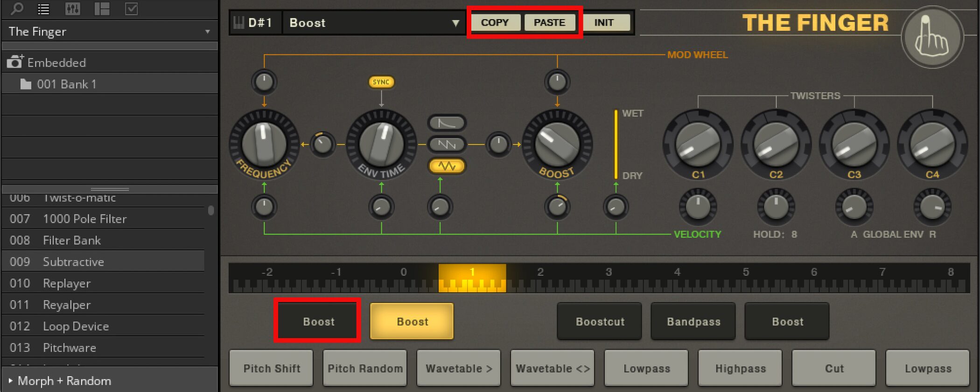Click the large BOOST knob

click(x=557, y=144)
